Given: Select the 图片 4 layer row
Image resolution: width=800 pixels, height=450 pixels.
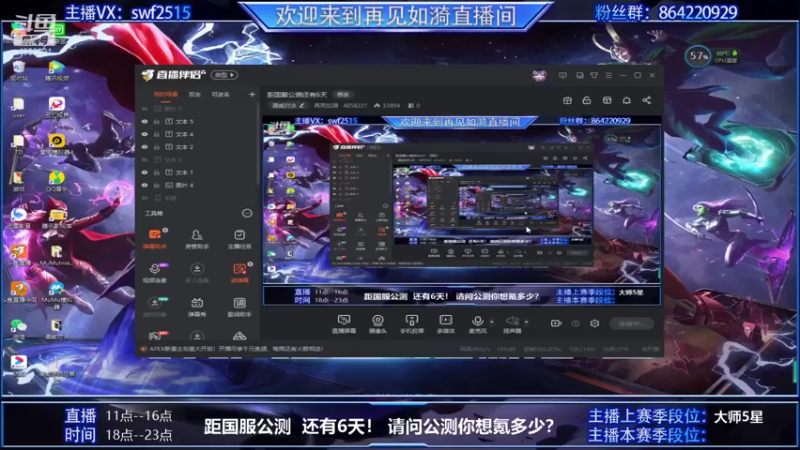Looking at the screenshot, I should point(199,185).
